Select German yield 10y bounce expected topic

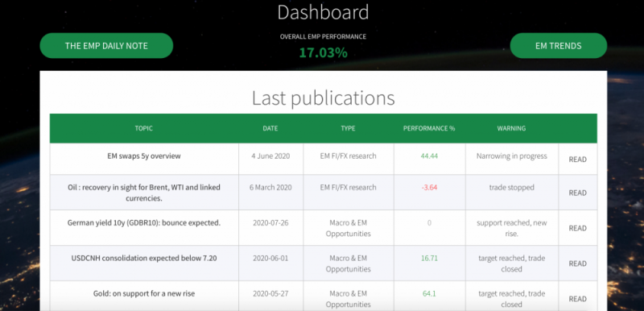click(x=144, y=223)
